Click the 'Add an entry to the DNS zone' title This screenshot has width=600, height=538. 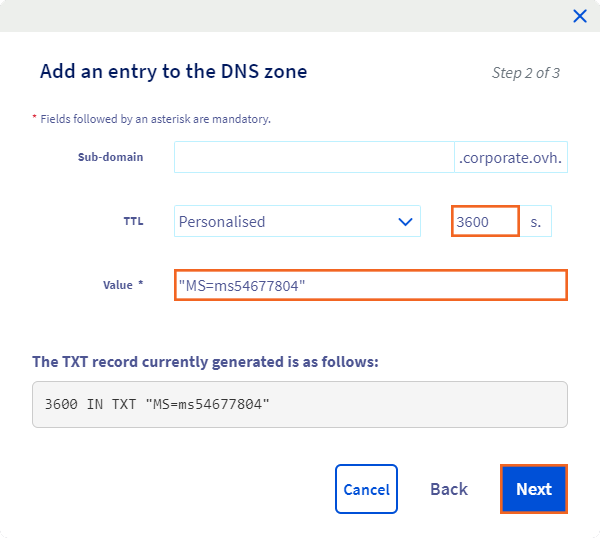point(173,72)
